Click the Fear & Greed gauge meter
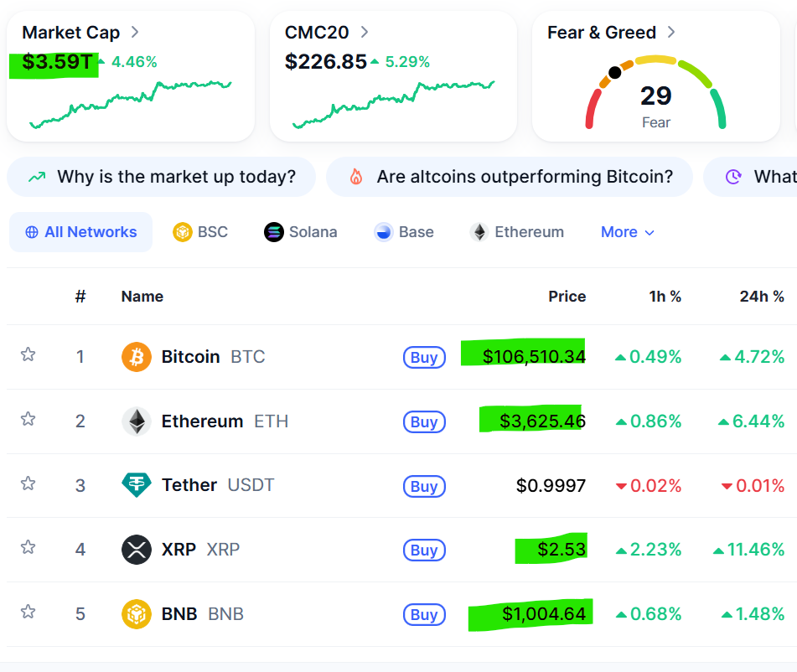 point(655,94)
